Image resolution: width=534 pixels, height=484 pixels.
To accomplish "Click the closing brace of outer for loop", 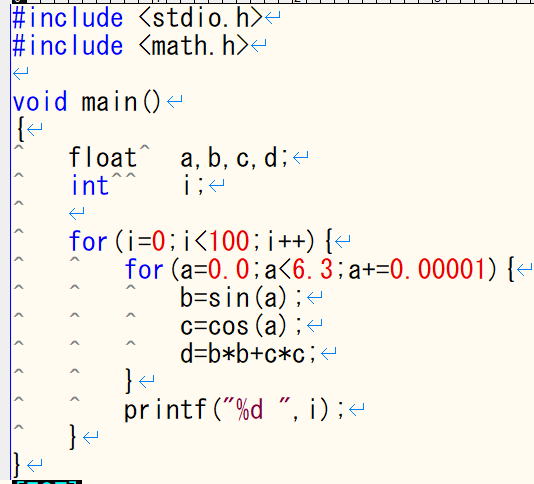I will click(73, 437).
